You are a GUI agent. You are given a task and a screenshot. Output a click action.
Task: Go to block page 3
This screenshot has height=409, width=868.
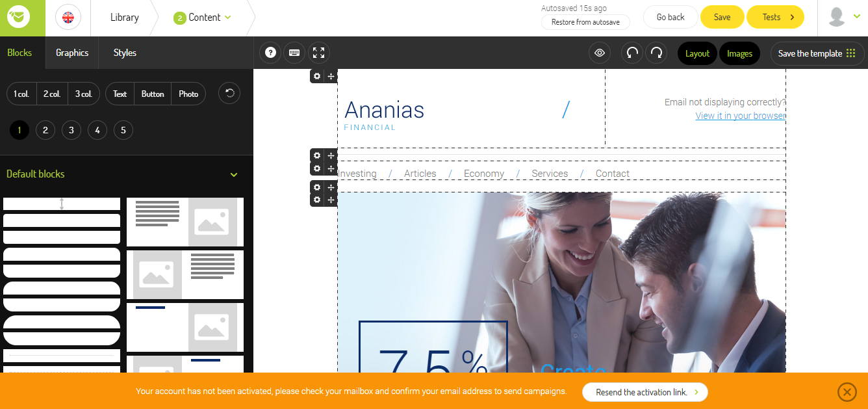tap(71, 130)
